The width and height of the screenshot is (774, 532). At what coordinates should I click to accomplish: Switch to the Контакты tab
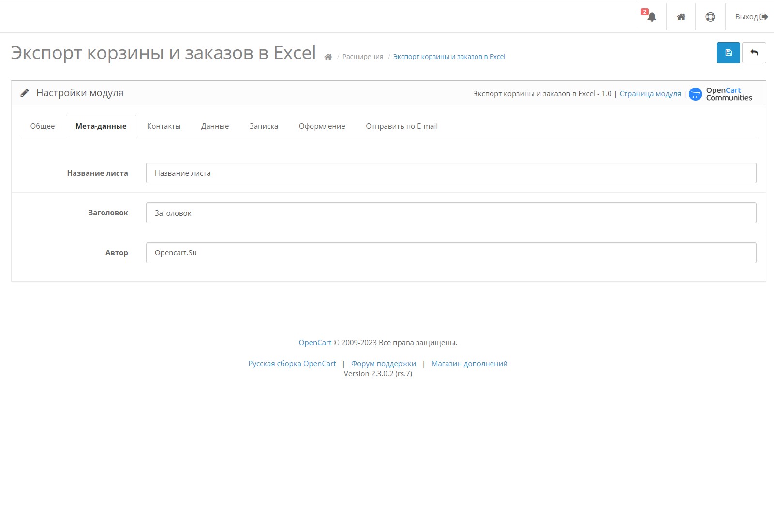[x=164, y=126]
